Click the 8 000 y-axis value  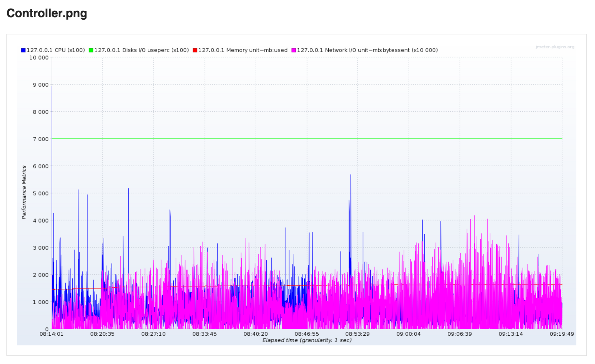(x=41, y=112)
